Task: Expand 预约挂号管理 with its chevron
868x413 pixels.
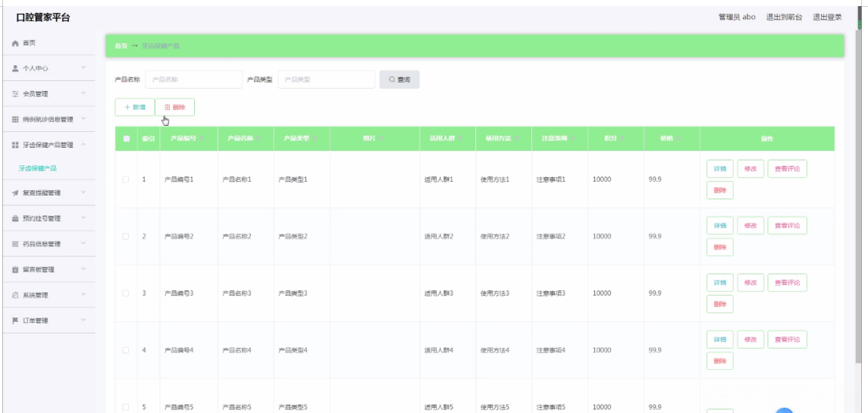Action: click(83, 218)
